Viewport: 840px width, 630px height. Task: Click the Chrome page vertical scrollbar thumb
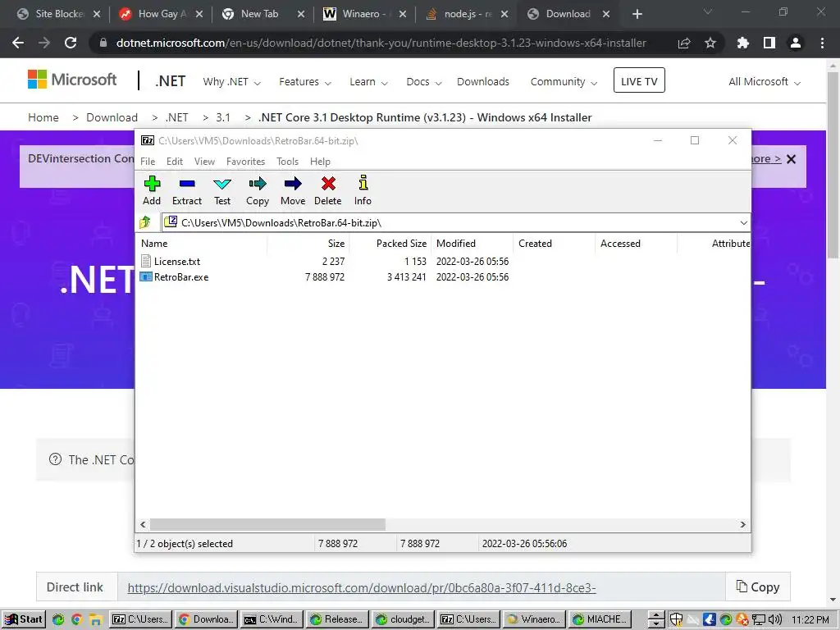[833, 166]
